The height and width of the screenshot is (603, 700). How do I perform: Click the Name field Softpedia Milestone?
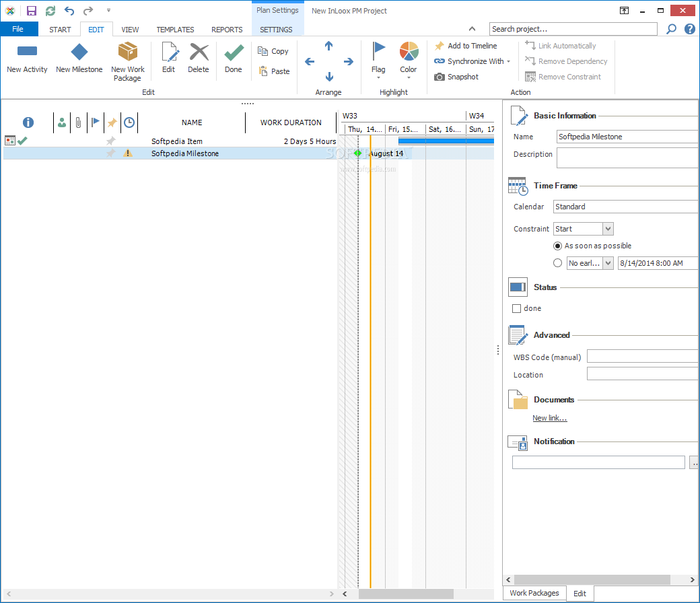pyautogui.click(x=627, y=137)
